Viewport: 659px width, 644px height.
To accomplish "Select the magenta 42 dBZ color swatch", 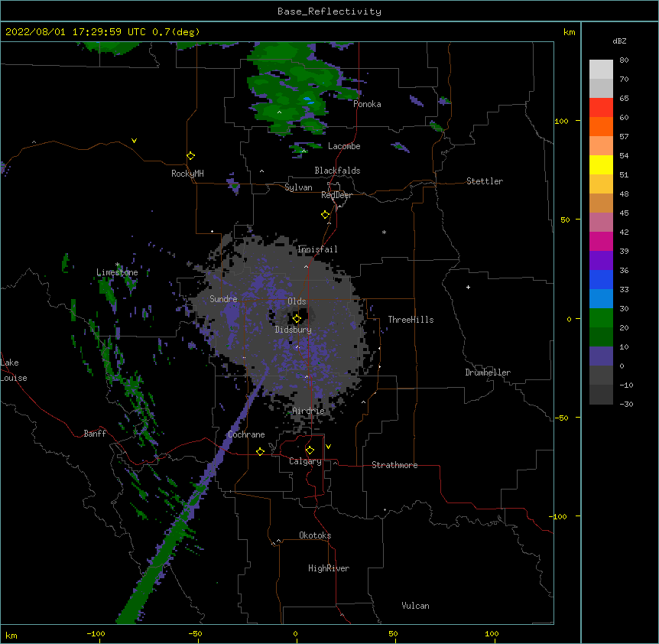I will [x=601, y=241].
